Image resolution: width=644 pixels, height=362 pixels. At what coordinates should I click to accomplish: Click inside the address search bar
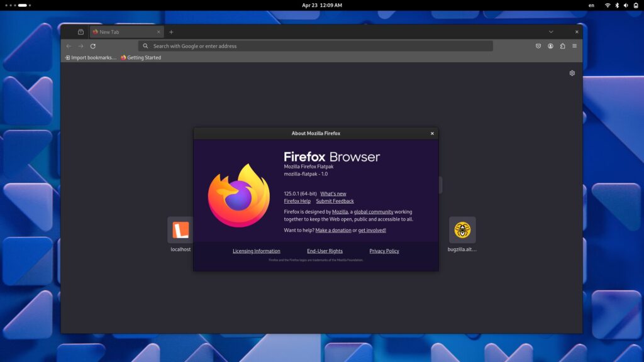[314, 46]
